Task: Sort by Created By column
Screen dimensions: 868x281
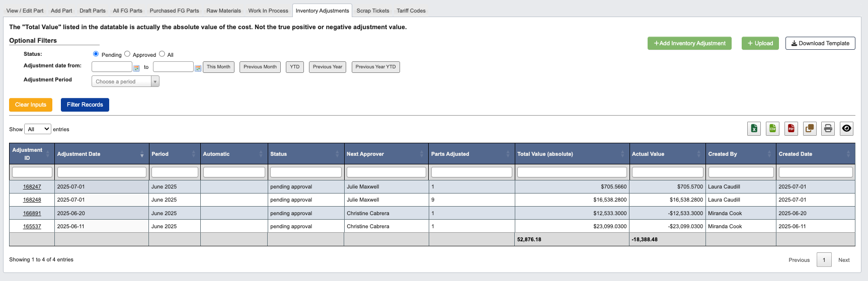Action: pos(741,154)
